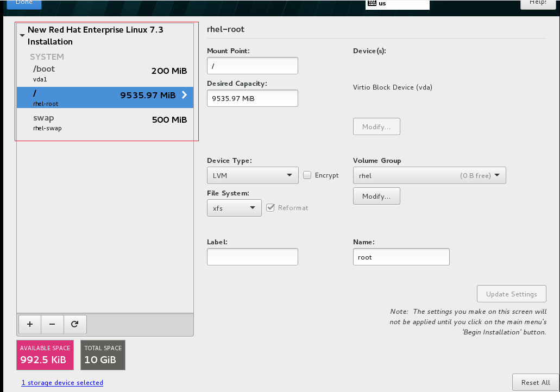Viewport: 560px width, 392px height.
Task: Click the rhel-root heading text
Action: point(226,29)
